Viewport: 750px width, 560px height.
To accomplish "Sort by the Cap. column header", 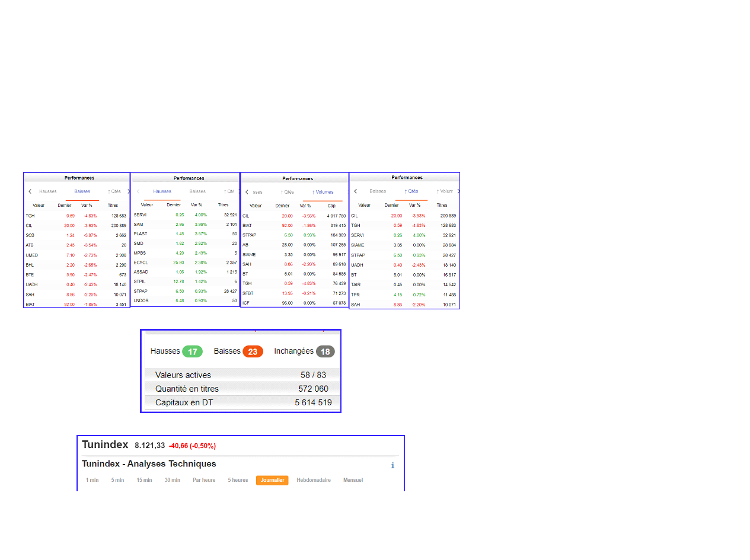I will (332, 206).
